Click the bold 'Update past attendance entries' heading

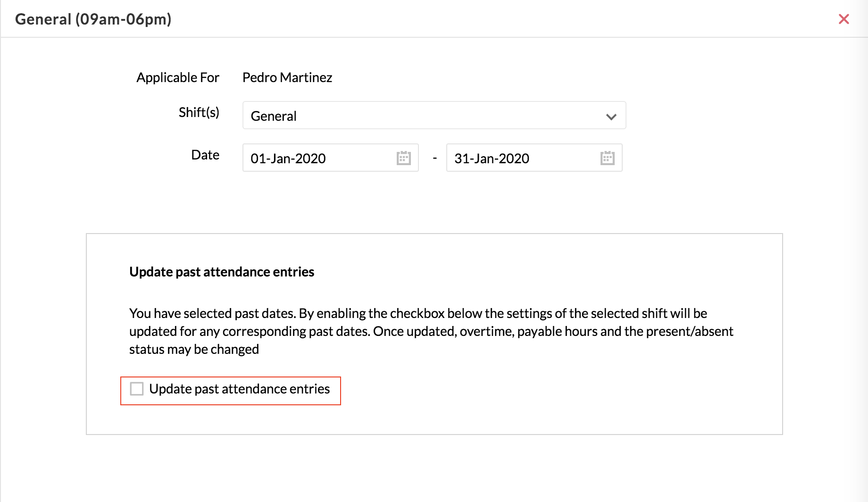pyautogui.click(x=222, y=272)
